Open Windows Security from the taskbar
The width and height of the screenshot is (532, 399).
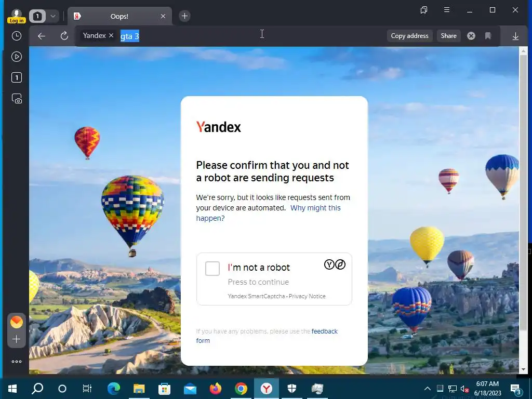pyautogui.click(x=292, y=389)
